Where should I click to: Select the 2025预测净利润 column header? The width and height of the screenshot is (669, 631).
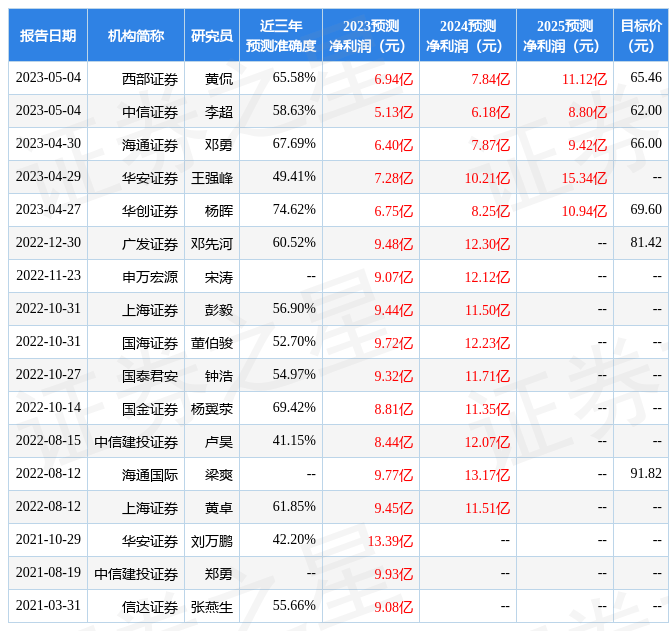click(565, 36)
